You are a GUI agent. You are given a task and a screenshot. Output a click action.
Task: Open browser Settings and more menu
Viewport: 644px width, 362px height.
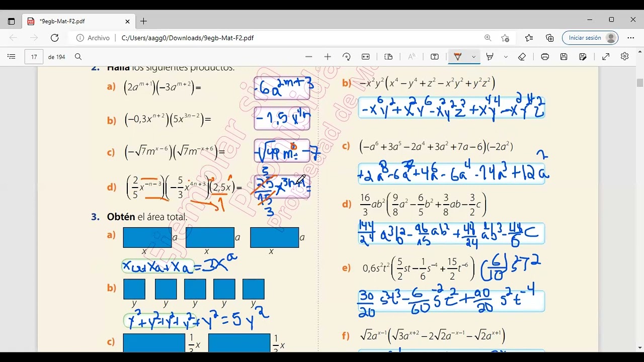click(x=631, y=38)
